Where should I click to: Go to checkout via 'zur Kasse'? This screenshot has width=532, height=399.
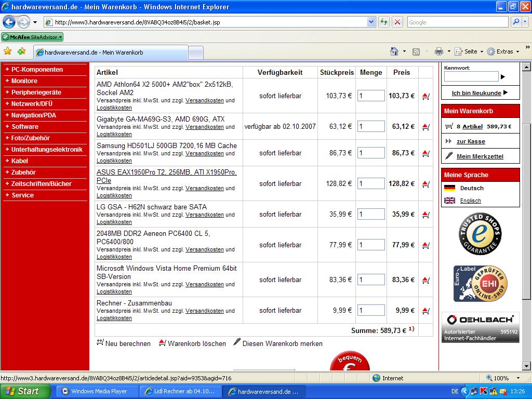(x=471, y=141)
